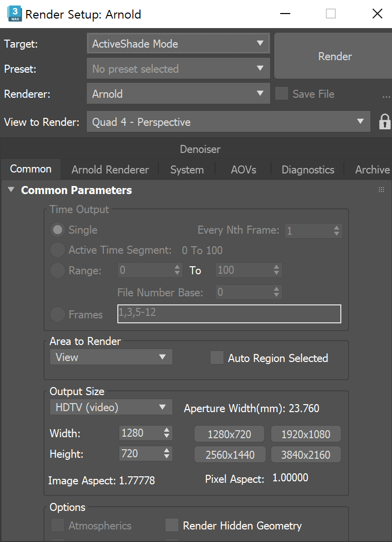The height and width of the screenshot is (542, 392).
Task: Enable Render Hidden Geometry
Action: [x=172, y=525]
